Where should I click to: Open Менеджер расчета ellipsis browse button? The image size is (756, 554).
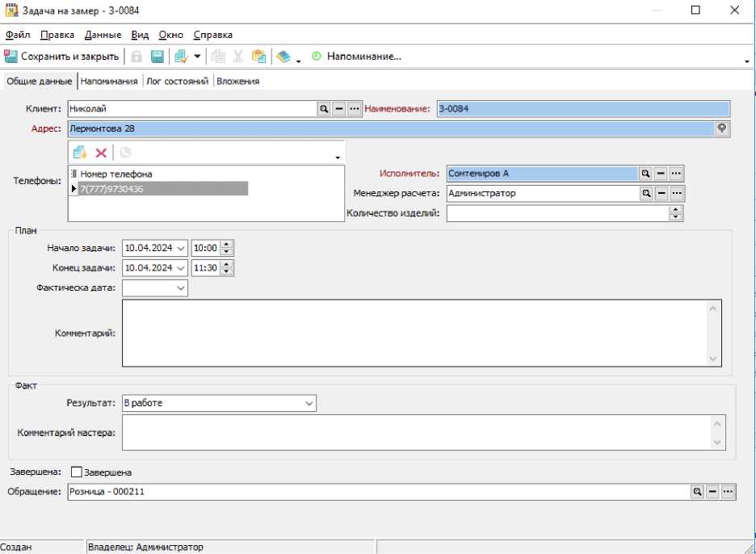click(677, 193)
